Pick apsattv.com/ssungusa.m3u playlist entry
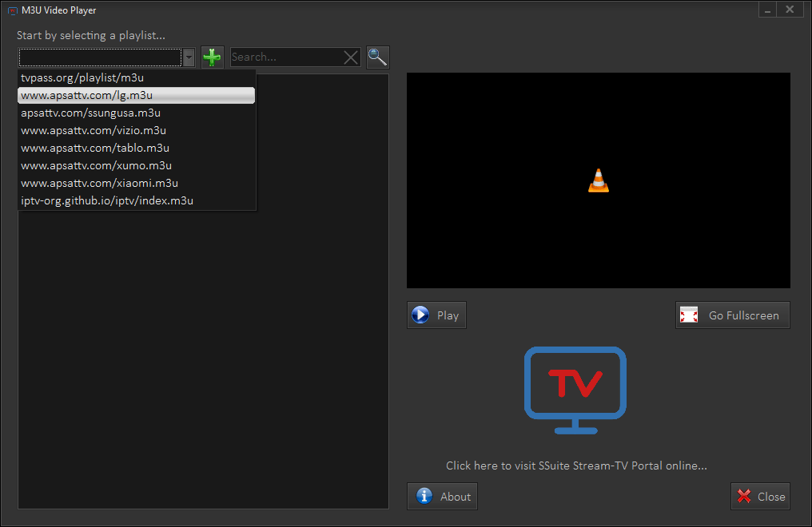This screenshot has height=527, width=812. [90, 113]
